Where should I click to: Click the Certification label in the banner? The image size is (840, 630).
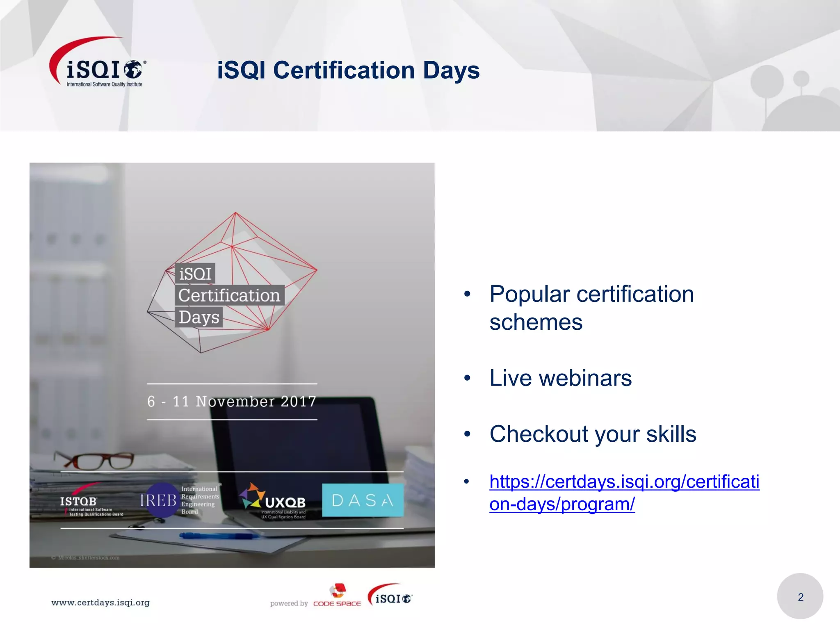(229, 295)
